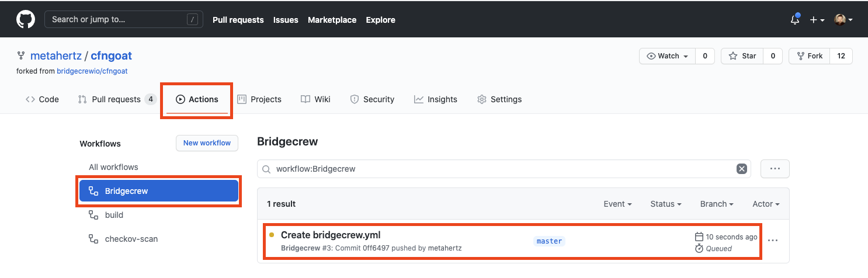The width and height of the screenshot is (868, 278).
Task: Switch to the Code tab
Action: (x=42, y=99)
